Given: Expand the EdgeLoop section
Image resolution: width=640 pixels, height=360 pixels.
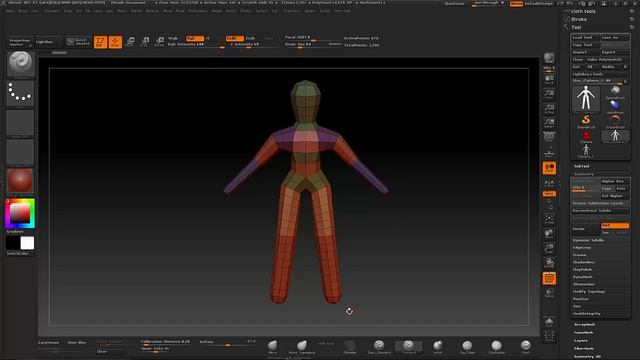Looking at the screenshot, I should coord(582,248).
